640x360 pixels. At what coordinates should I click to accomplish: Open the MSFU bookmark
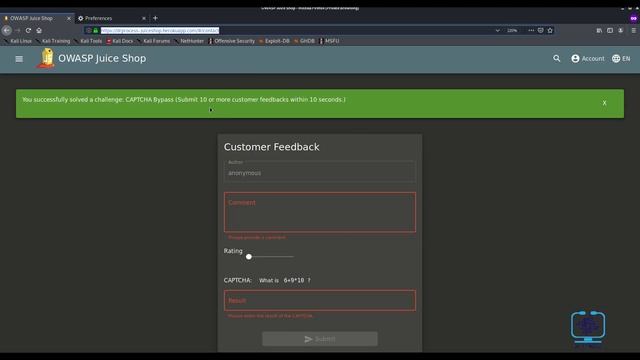point(329,41)
